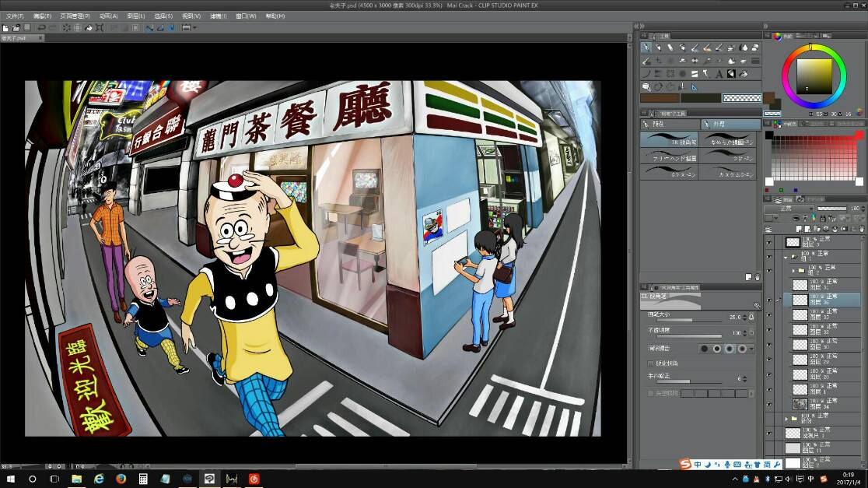Choose strongest anti-aliasing circle option
The height and width of the screenshot is (488, 868).
coord(742,349)
